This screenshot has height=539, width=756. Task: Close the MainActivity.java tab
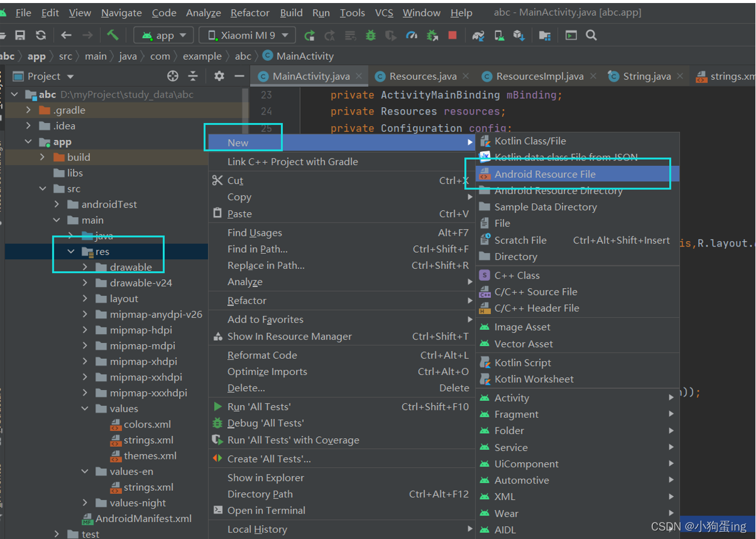[359, 76]
